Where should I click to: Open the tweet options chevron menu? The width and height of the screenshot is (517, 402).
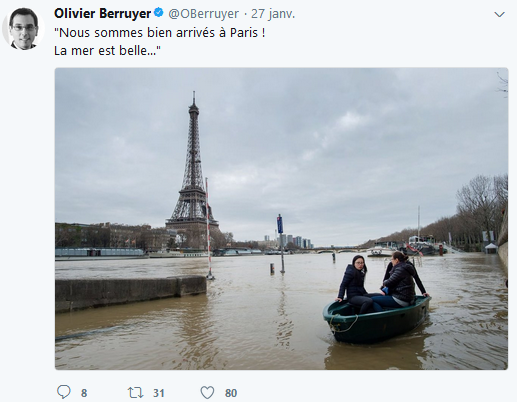[499, 14]
